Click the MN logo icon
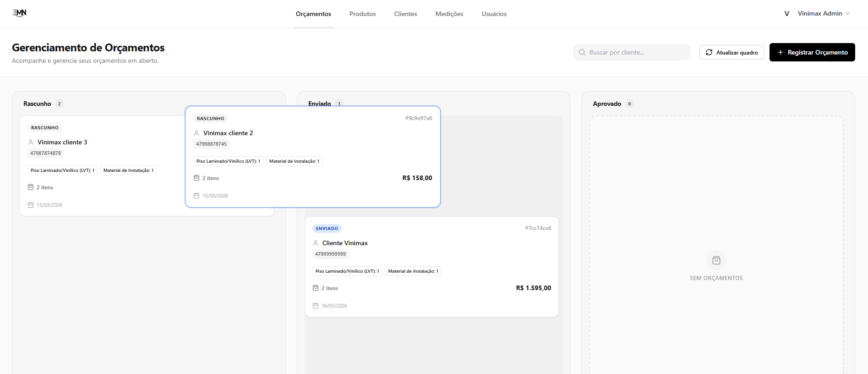 point(19,13)
